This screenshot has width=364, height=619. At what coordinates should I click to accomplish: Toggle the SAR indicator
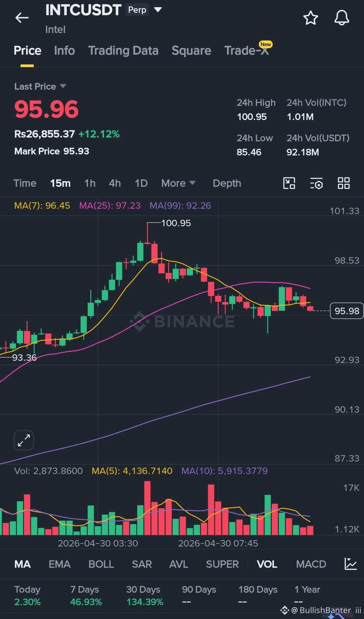142,564
